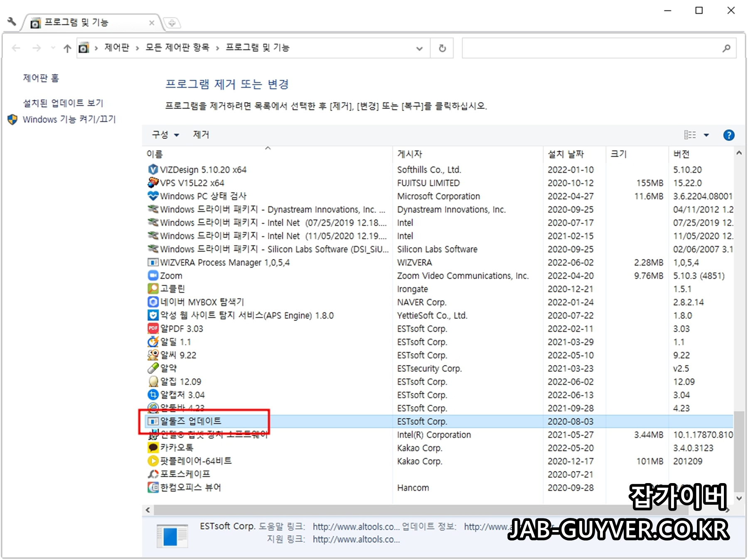The image size is (748, 560).
Task: Click the 알딜 1.1 icon
Action: click(x=153, y=342)
